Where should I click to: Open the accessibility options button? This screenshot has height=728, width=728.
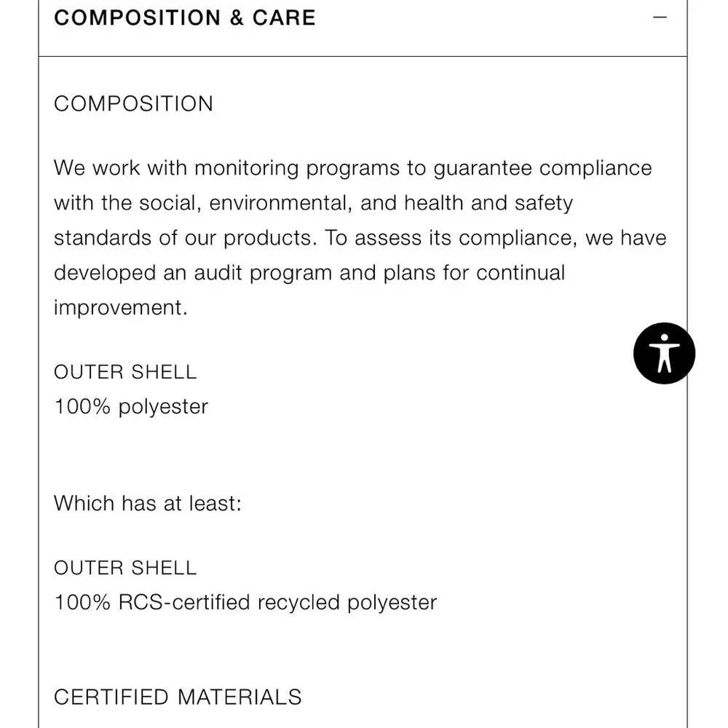click(664, 353)
